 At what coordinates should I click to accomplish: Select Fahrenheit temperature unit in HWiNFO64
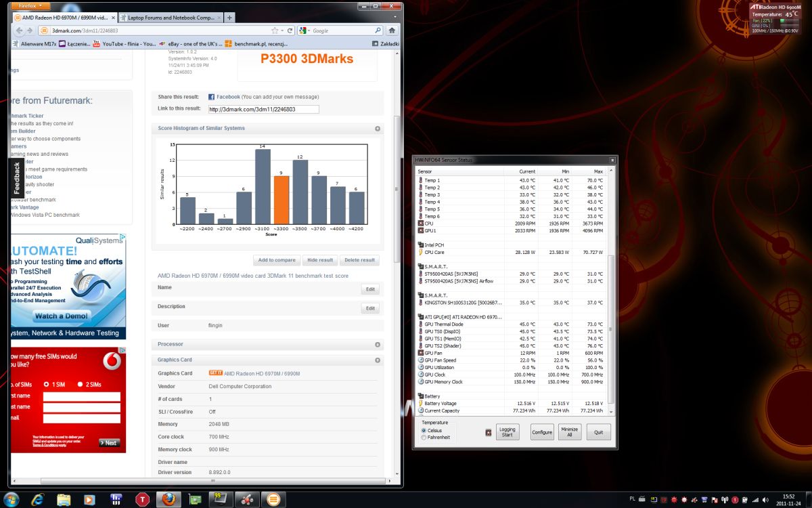[424, 438]
